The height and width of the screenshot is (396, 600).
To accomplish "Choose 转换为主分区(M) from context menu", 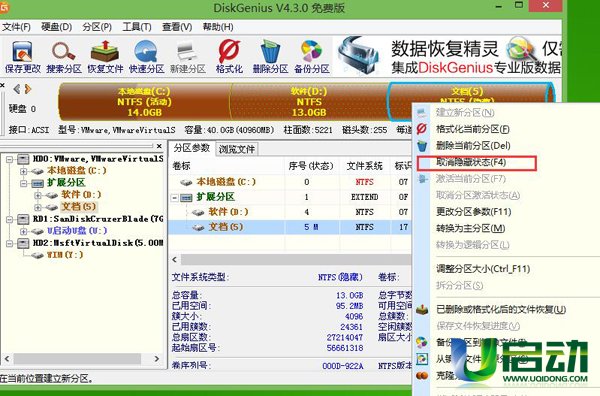I will pyautogui.click(x=471, y=228).
